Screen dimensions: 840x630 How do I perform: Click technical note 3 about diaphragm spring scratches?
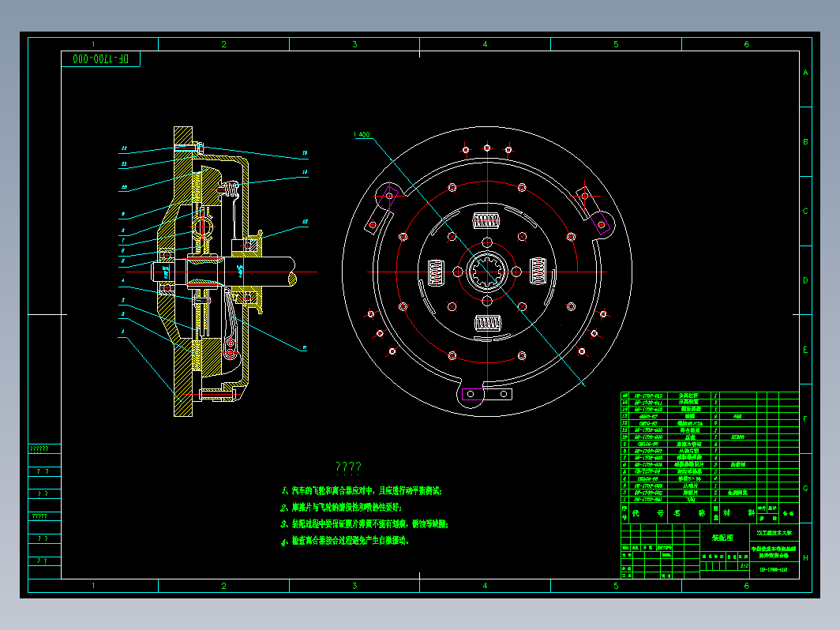coord(364,523)
